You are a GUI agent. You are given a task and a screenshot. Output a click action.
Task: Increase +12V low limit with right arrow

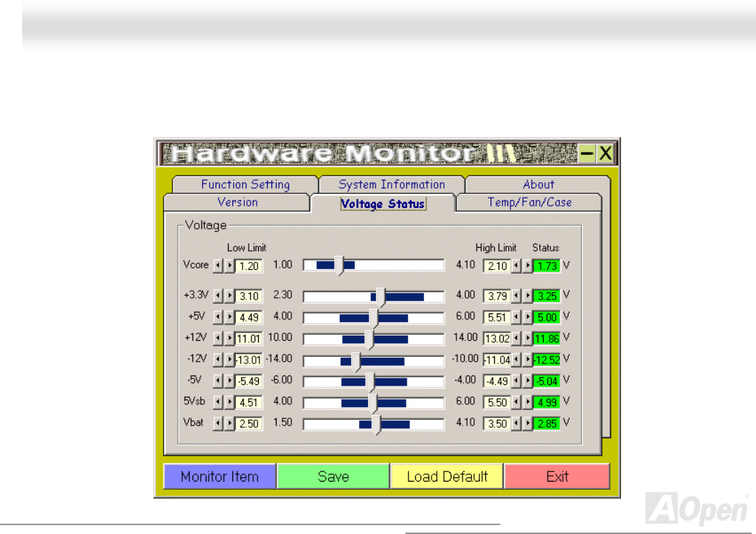coord(229,339)
